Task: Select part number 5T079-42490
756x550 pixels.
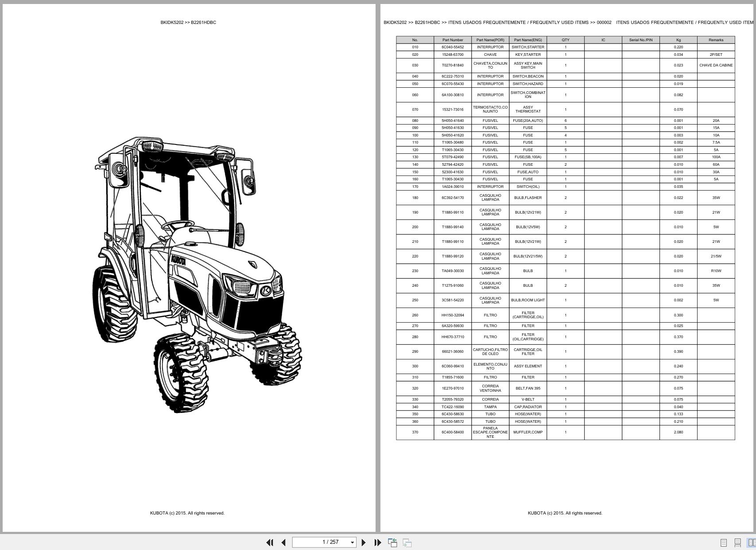Action: point(453,157)
